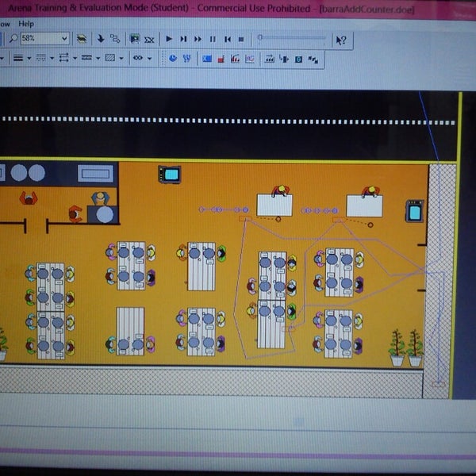The height and width of the screenshot is (476, 476).
Task: Start the simulation with Go
Action: 169,39
